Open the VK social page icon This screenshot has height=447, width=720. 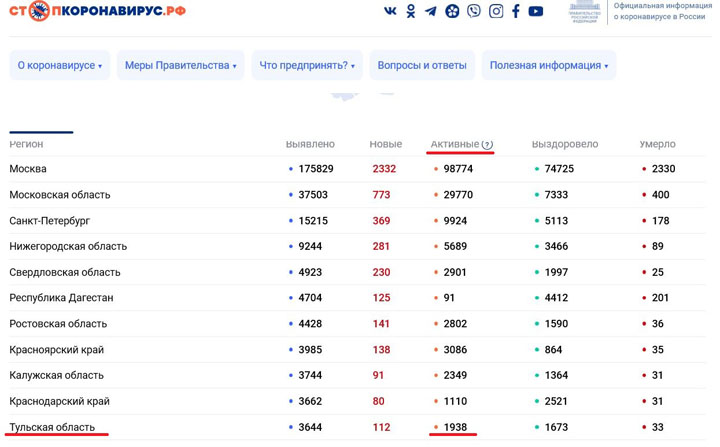coord(390,11)
